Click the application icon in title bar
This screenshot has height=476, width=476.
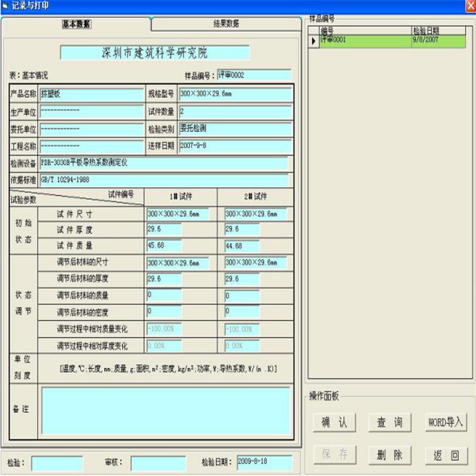[x=6, y=6]
